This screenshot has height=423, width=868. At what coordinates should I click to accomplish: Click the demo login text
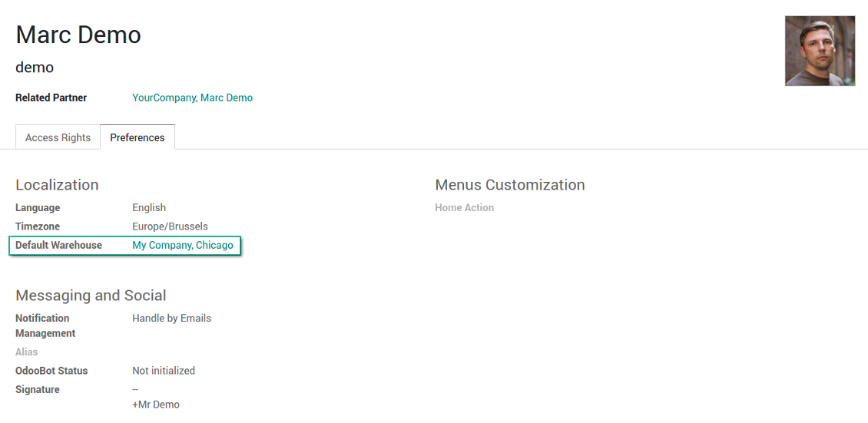35,68
